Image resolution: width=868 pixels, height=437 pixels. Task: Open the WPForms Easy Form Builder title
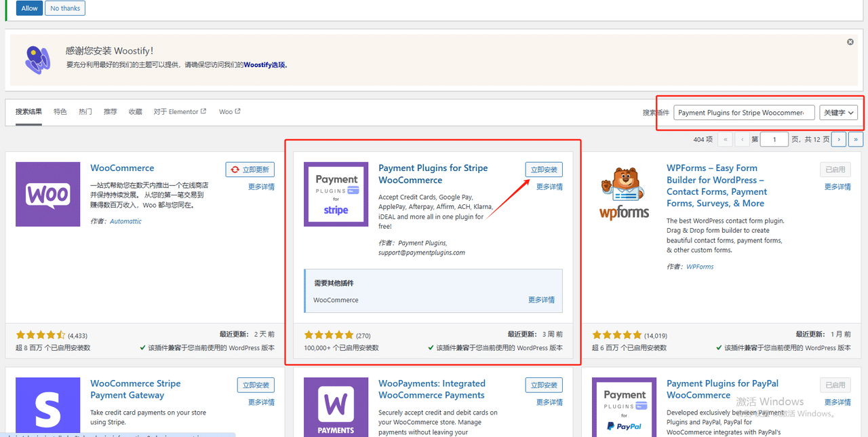tap(715, 185)
